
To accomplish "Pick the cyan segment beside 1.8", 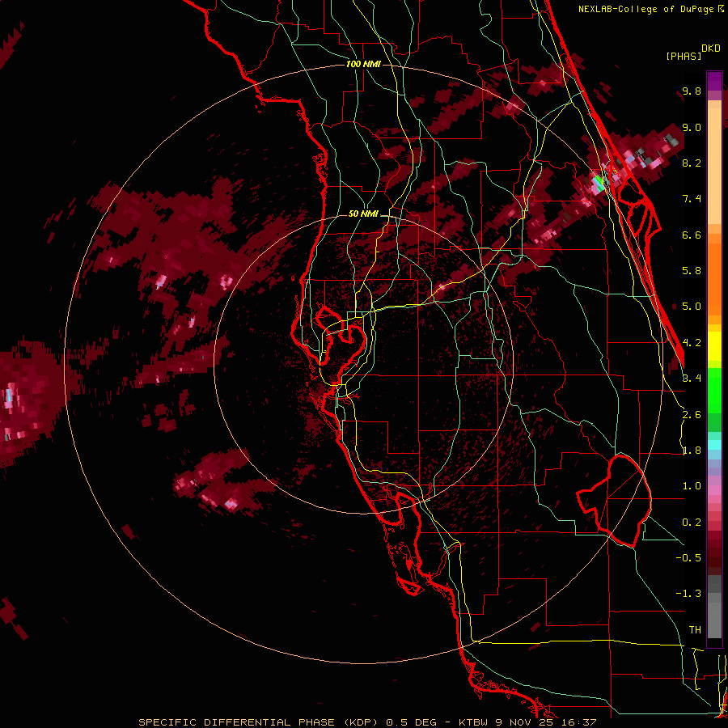I will coord(714,445).
